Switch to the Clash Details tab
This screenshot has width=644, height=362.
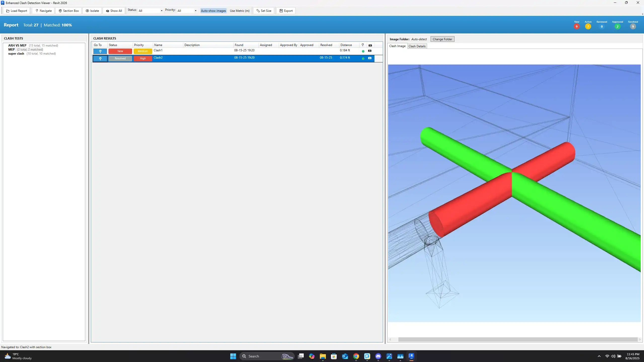pyautogui.click(x=417, y=46)
